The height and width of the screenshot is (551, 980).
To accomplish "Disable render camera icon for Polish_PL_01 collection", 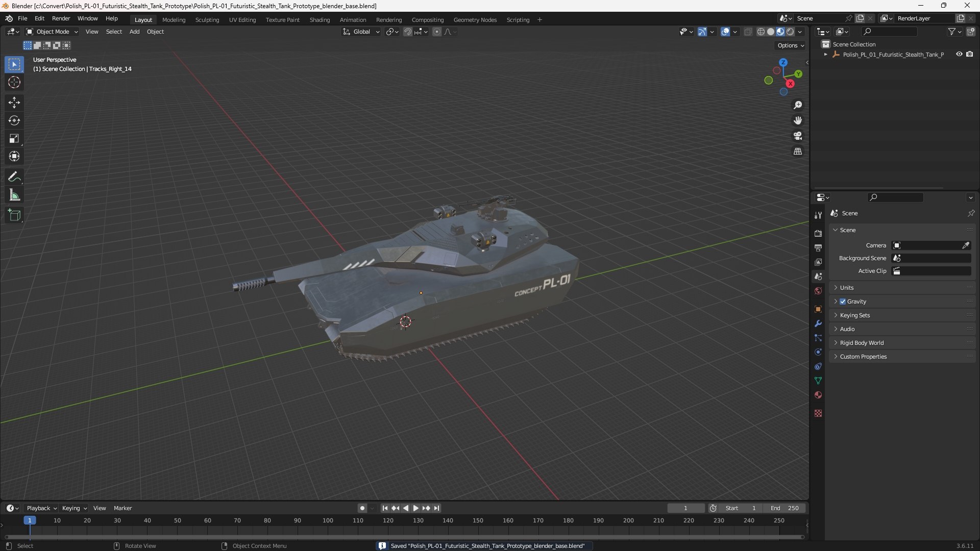I will tap(969, 54).
